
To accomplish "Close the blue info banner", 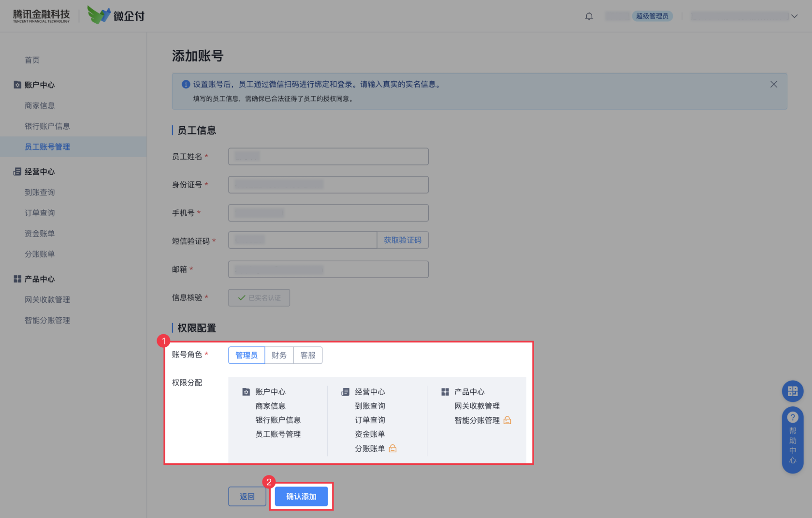I will coord(773,84).
